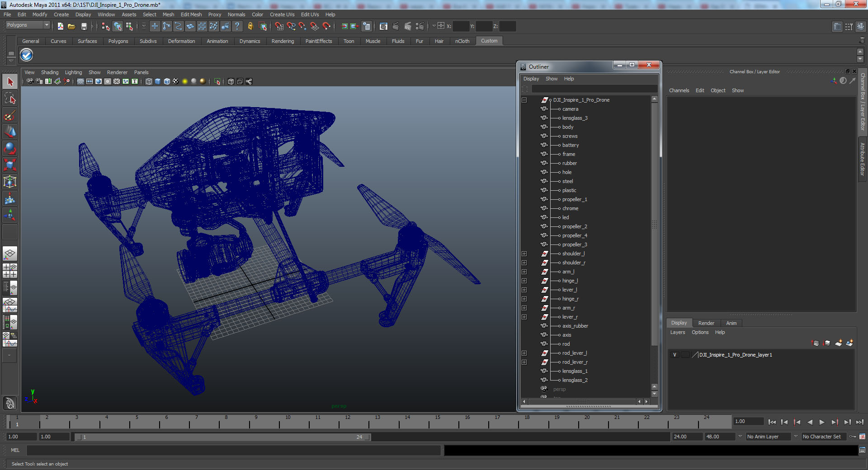Toggle Tool Settings display button
The width and height of the screenshot is (868, 470).
coord(849,26)
